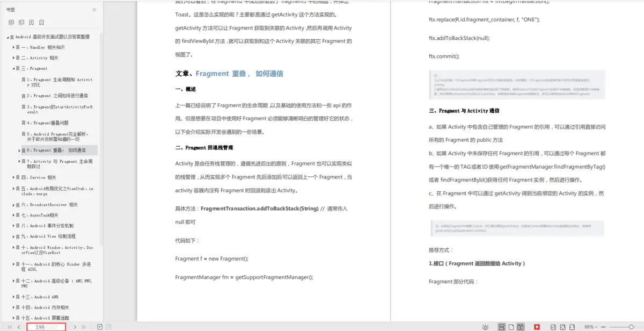Open bookmark 十三、Android ANR
Viewport: 644px width, 331px height.
40,297
